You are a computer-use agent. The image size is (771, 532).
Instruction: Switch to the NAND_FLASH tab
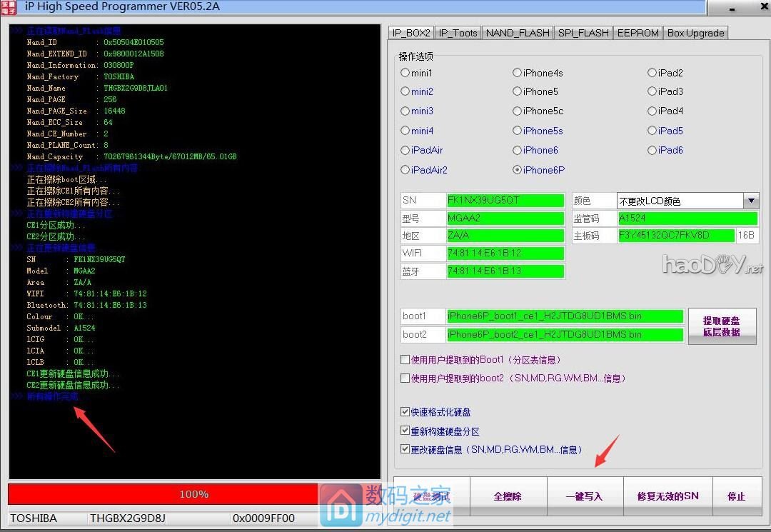(x=518, y=33)
